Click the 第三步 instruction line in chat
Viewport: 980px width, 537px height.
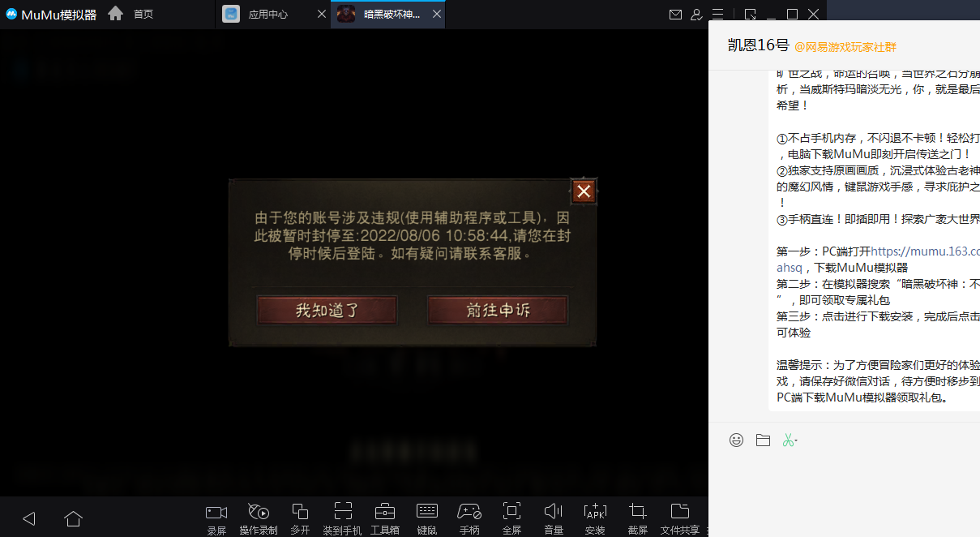(x=878, y=324)
